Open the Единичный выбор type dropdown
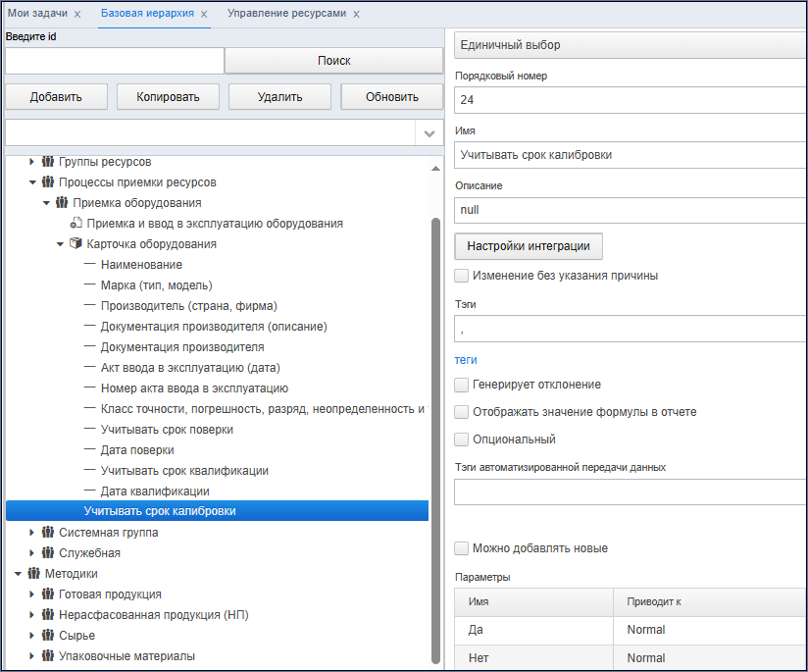The height and width of the screenshot is (672, 808). tap(631, 45)
